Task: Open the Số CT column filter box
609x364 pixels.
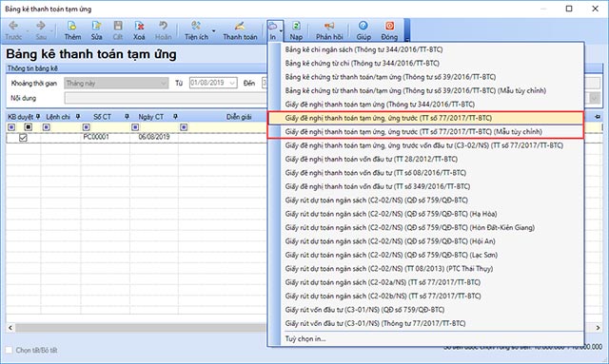Action: click(x=87, y=127)
